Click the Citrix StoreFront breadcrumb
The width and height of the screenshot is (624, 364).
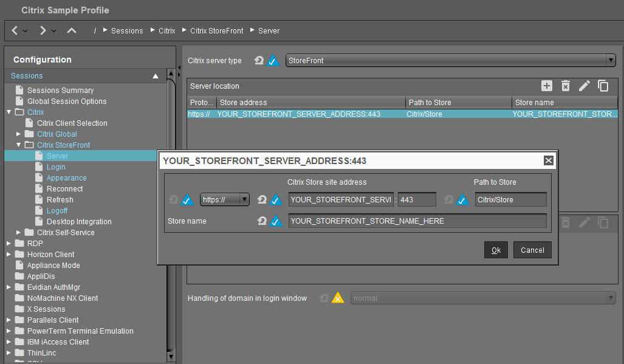coord(216,30)
